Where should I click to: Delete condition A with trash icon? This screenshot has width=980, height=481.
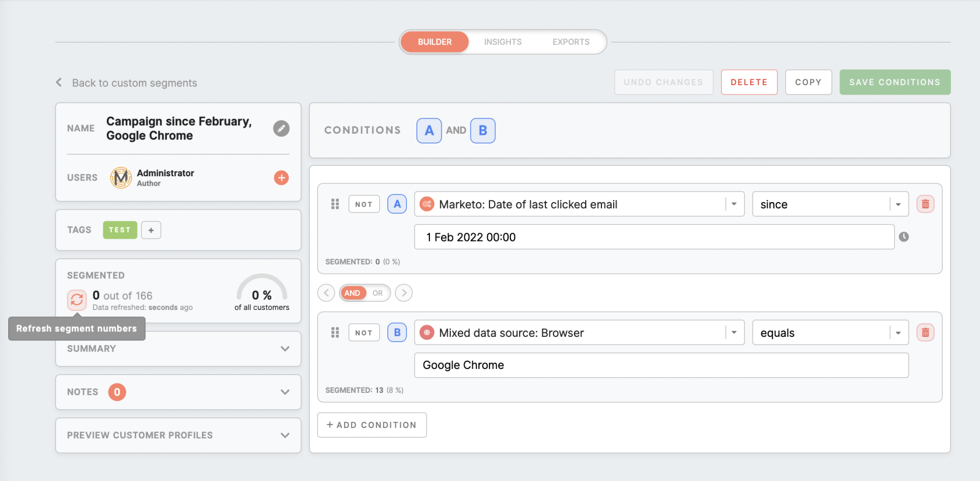[925, 204]
